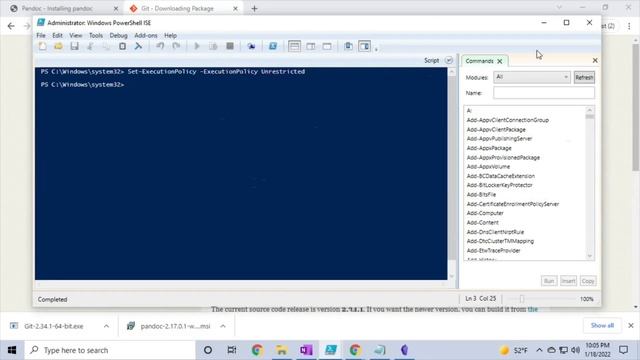Screen dimensions: 640x360
Task: Run Selection toolbar icon
Action: pos(213,46)
